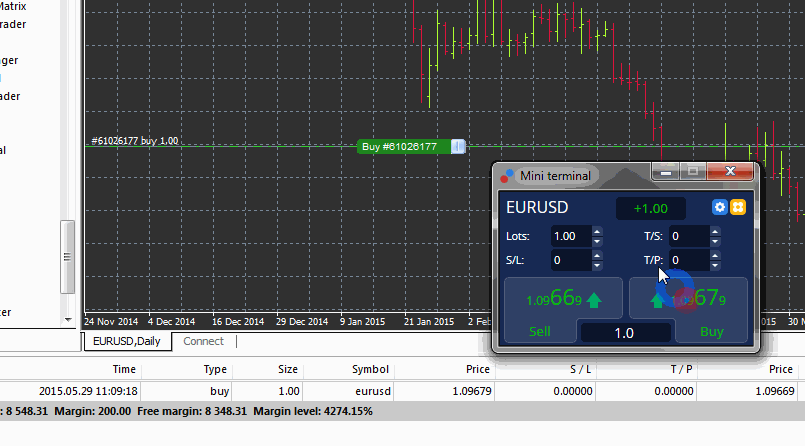Image resolution: width=805 pixels, height=446 pixels.
Task: Click the navigator panel scroll-down arrow
Action: tap(68, 319)
